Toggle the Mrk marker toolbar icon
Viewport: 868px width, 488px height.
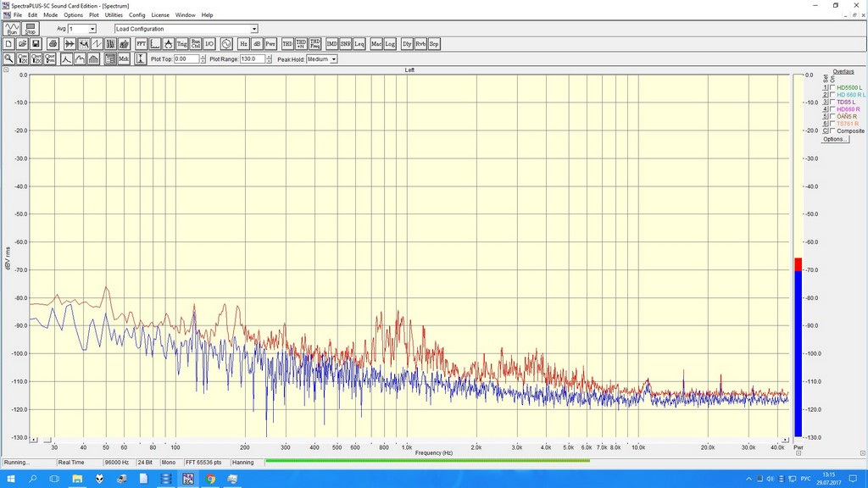(x=124, y=58)
